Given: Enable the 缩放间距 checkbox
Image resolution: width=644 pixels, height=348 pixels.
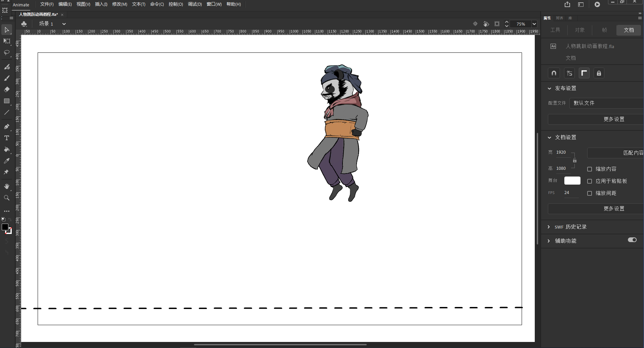Looking at the screenshot, I should tap(590, 193).
